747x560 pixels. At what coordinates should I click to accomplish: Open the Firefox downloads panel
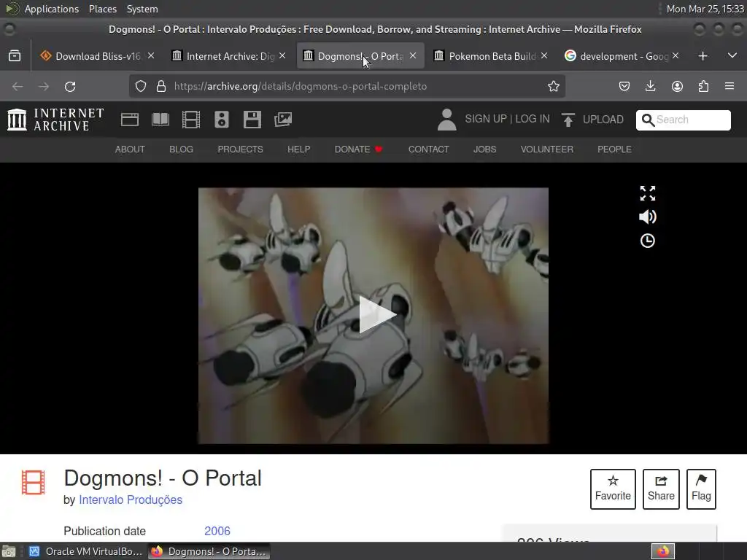650,86
